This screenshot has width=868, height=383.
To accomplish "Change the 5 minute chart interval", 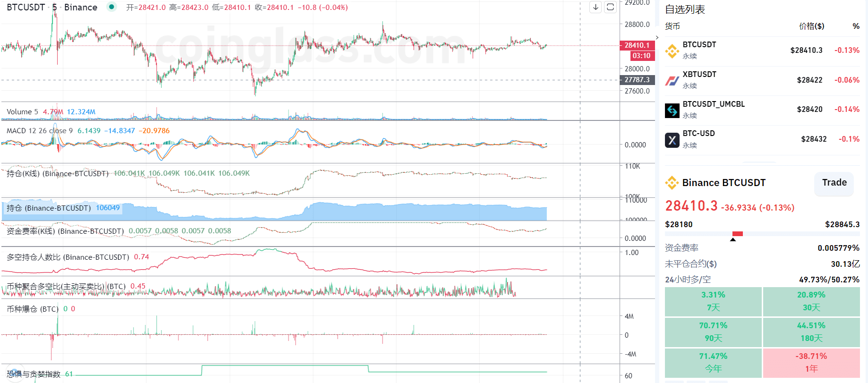I will (55, 7).
